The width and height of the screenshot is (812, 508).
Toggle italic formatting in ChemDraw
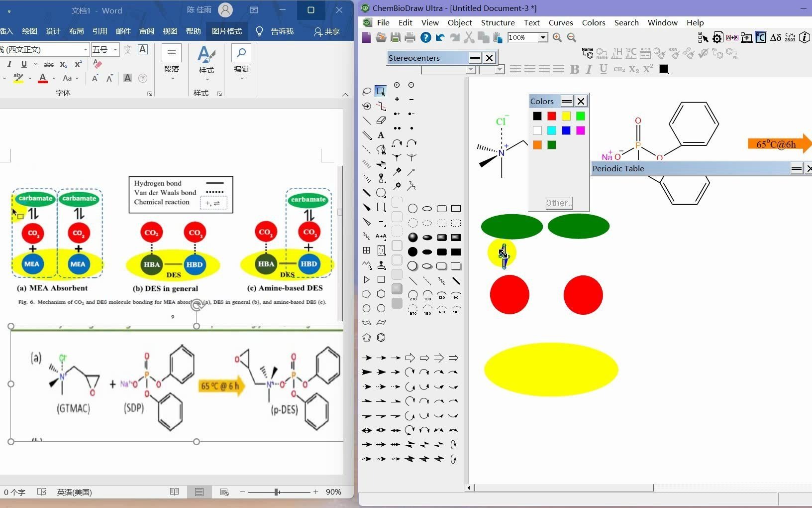click(x=589, y=70)
